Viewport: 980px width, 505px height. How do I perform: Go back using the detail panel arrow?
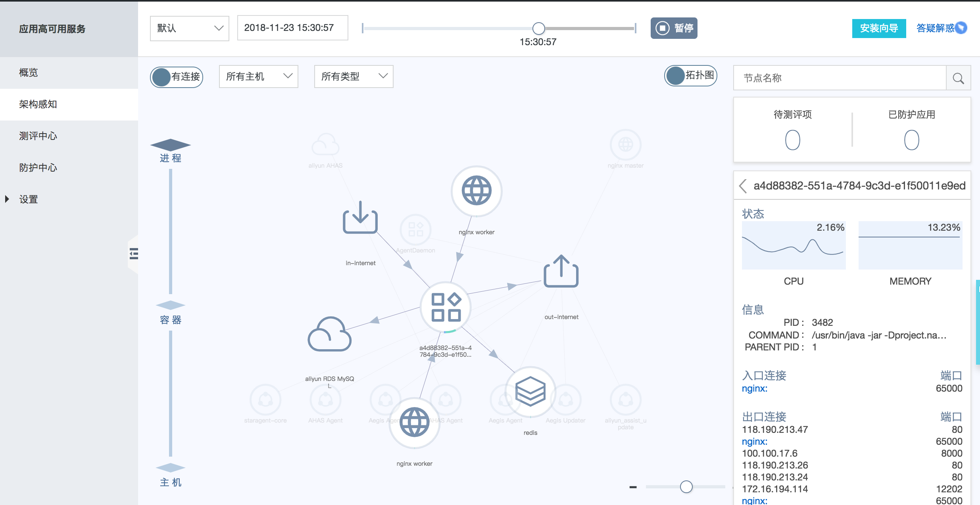click(743, 186)
